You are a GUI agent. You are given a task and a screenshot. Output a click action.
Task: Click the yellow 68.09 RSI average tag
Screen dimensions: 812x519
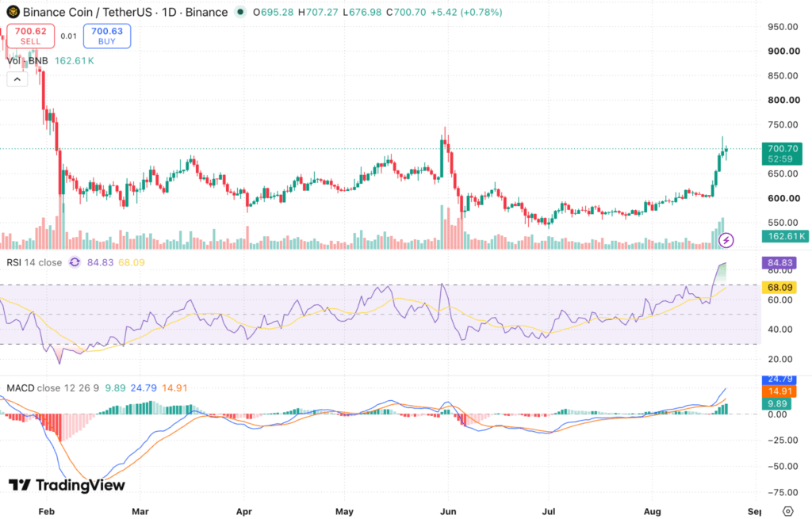(780, 287)
